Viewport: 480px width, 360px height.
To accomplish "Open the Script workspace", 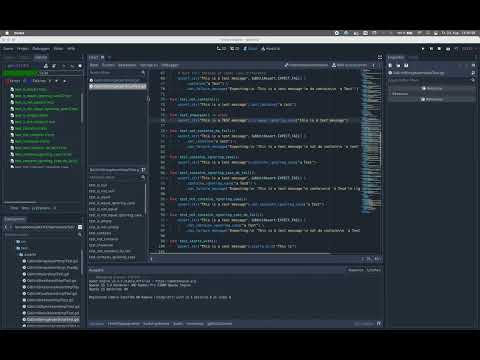I will [250, 49].
